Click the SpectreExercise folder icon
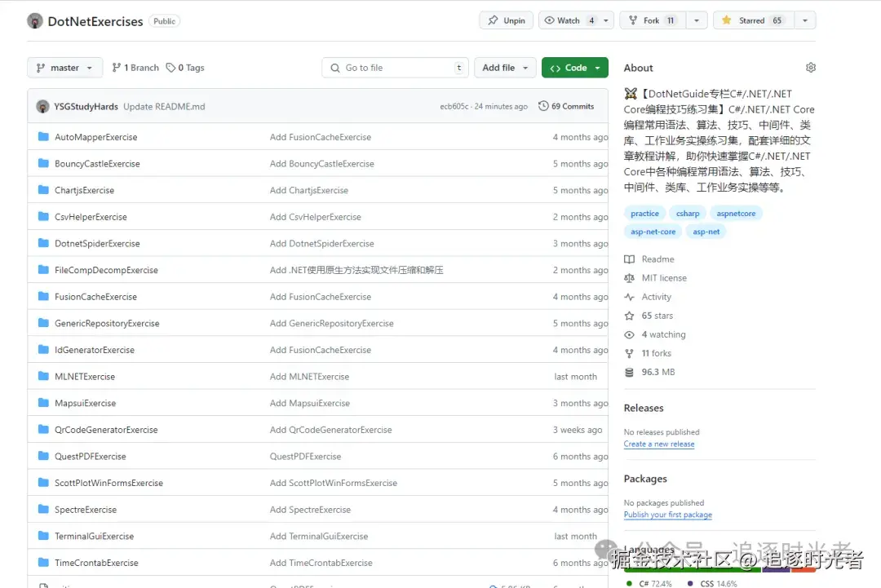The width and height of the screenshot is (881, 588). coord(43,509)
